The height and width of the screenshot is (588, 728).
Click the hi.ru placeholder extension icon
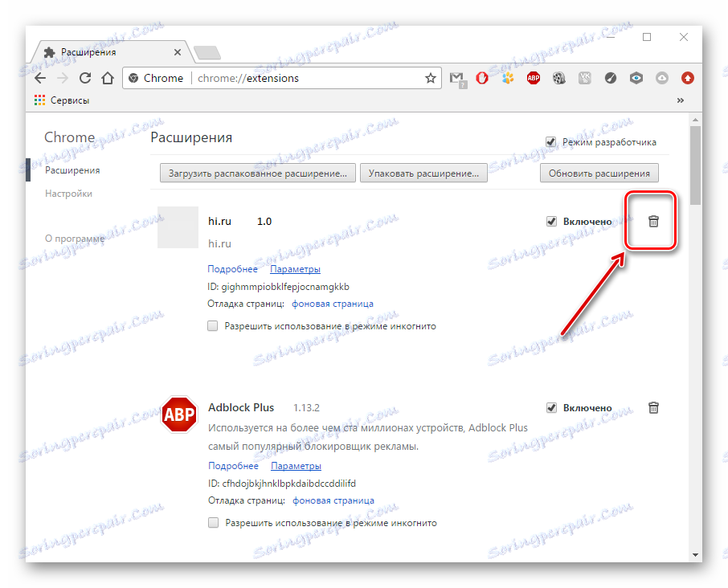click(x=178, y=227)
